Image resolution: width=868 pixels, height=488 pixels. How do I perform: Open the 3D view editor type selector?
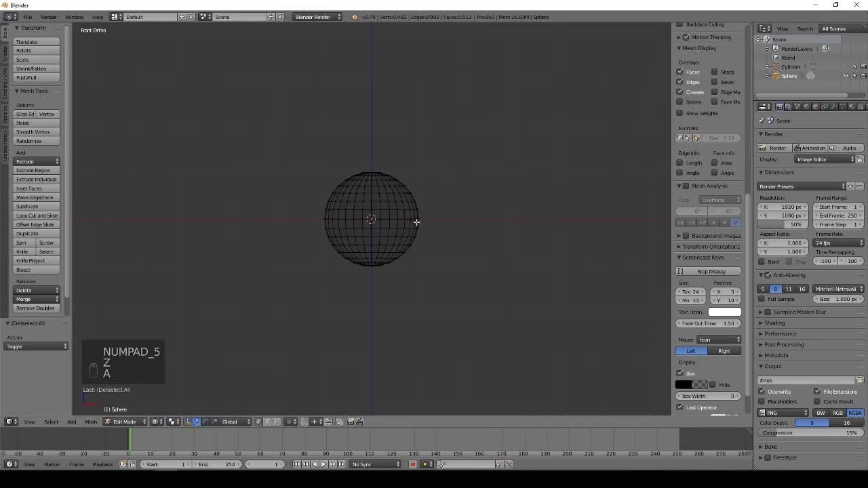11,422
